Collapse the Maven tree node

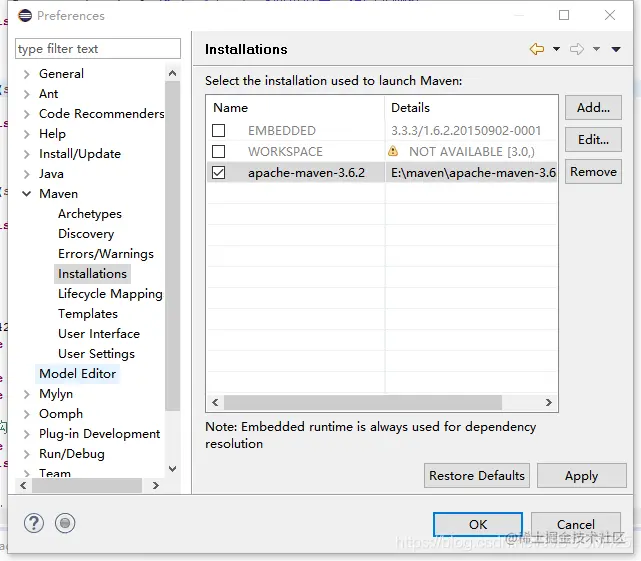pos(27,194)
